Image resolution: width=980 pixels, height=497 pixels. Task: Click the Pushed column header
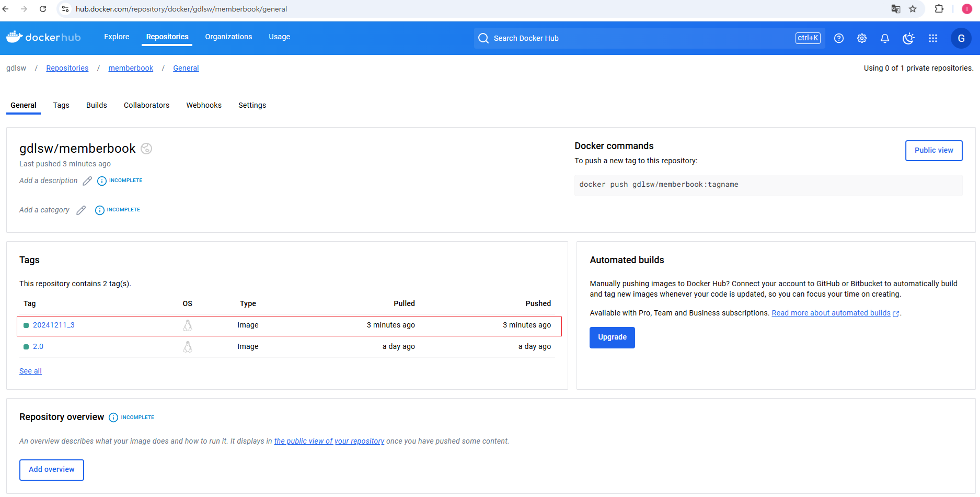tap(538, 303)
